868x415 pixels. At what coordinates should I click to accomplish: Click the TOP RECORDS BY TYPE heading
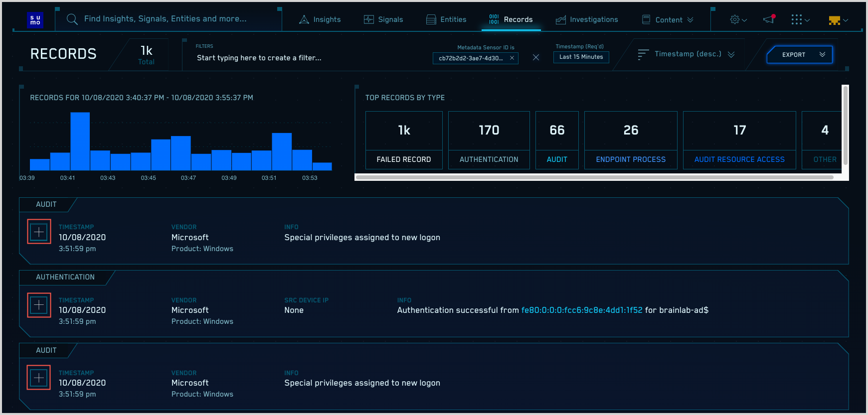(x=405, y=98)
